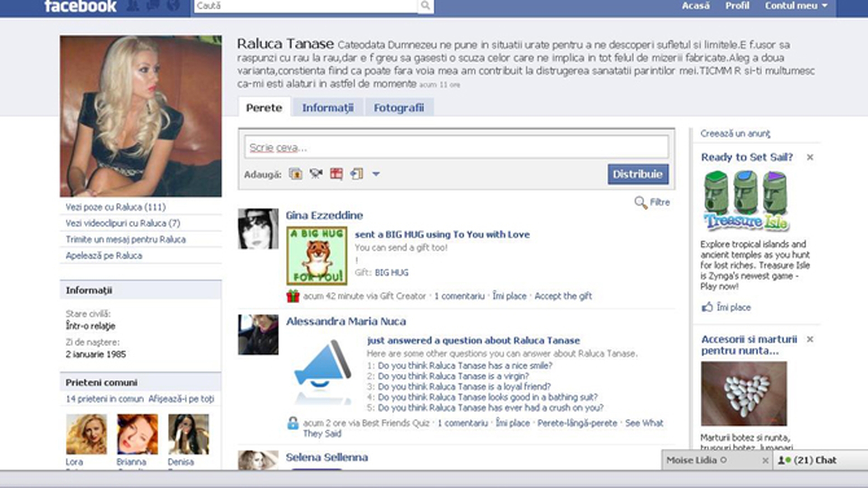Open Selena Sellenna's profile name

click(x=326, y=457)
